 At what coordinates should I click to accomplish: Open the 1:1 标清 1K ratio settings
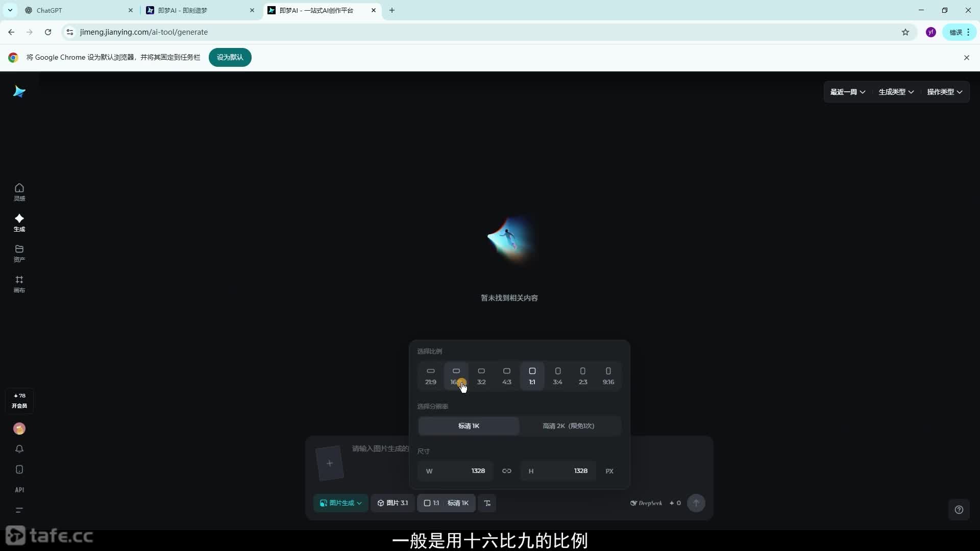point(446,503)
